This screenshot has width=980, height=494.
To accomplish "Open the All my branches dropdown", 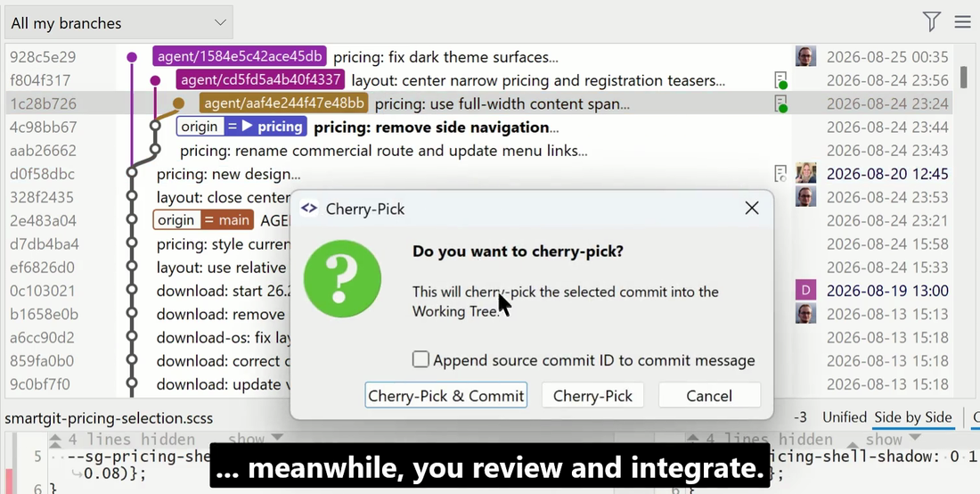I will coord(118,23).
